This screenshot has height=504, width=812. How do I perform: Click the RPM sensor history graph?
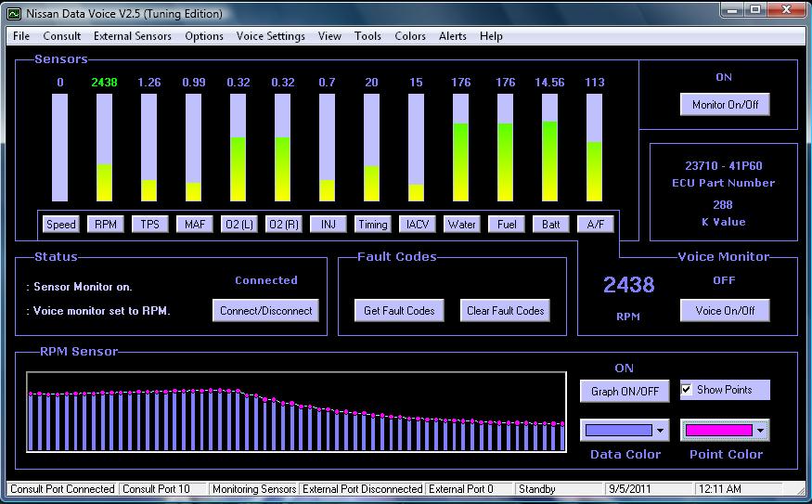coord(296,412)
